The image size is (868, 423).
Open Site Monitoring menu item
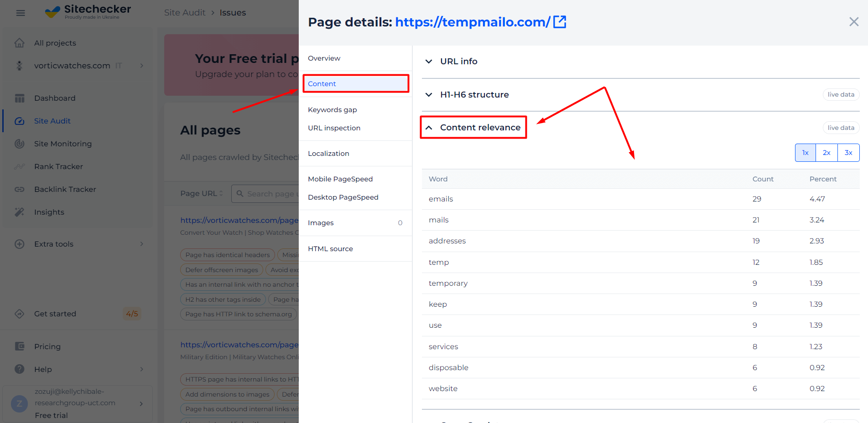point(63,144)
